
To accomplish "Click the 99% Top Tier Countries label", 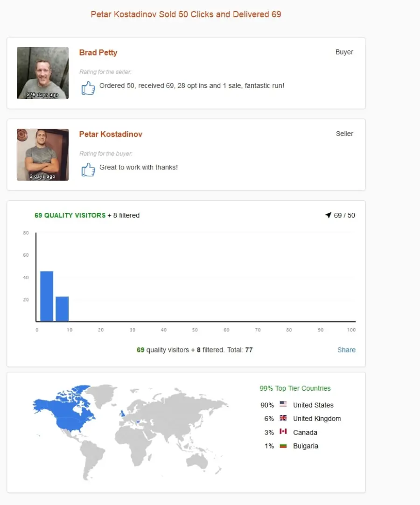I will pos(295,388).
